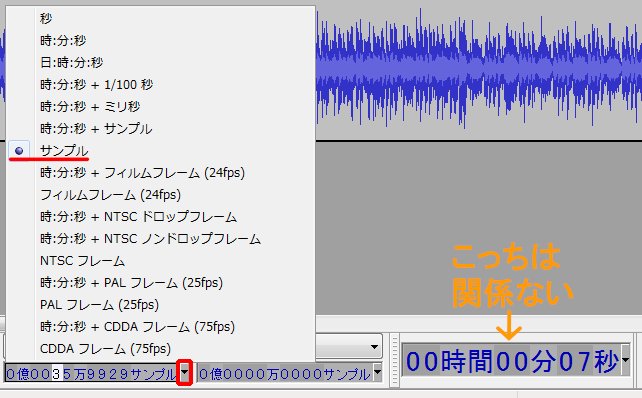Click the highlighted digit 3 in sample field
642x398 pixels.
(57, 374)
